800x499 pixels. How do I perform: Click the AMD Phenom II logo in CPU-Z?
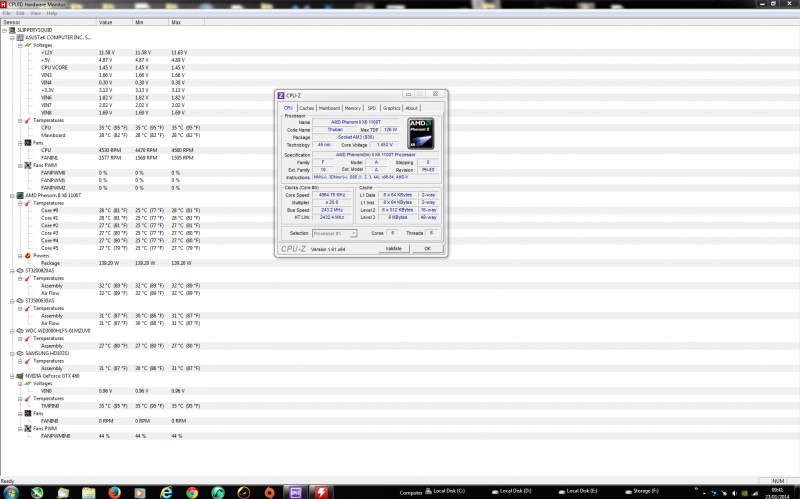[421, 134]
